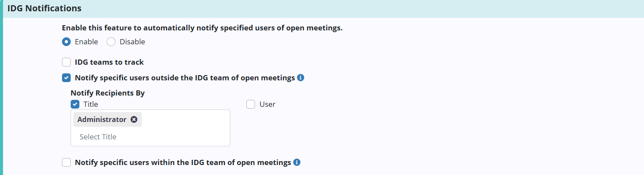Check the IDG teams to track checkbox
Image resolution: width=644 pixels, height=175 pixels.
66,62
